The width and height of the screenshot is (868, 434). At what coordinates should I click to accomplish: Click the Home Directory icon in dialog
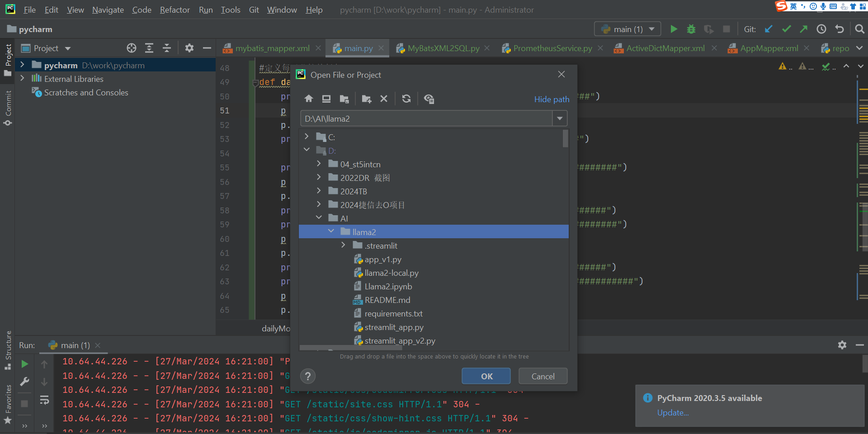(x=309, y=99)
